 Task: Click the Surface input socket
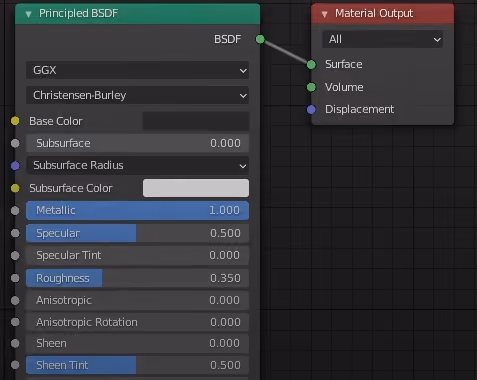click(311, 64)
